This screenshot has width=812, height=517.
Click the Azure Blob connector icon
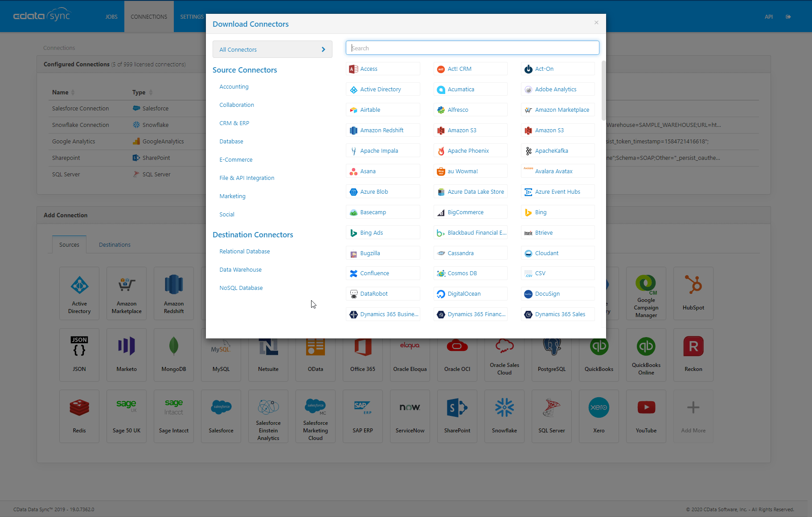pyautogui.click(x=353, y=192)
